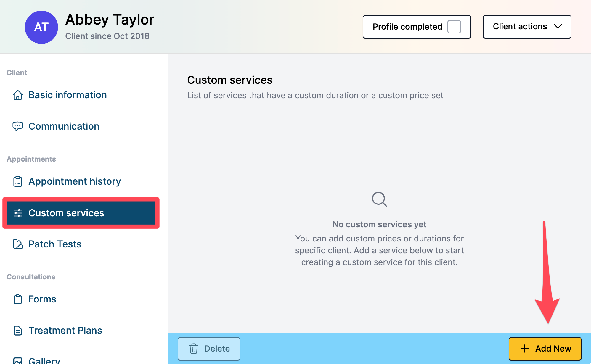Click the Delete button
The width and height of the screenshot is (591, 364).
coord(209,349)
